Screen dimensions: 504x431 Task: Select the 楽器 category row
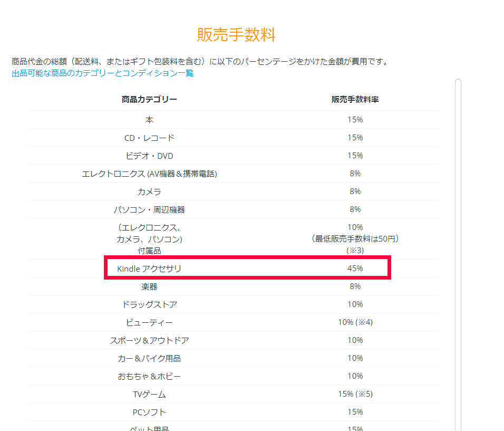[149, 286]
